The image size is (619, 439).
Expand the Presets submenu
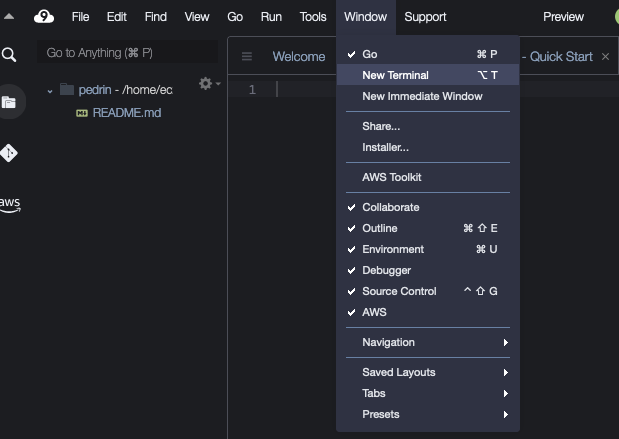coord(428,414)
